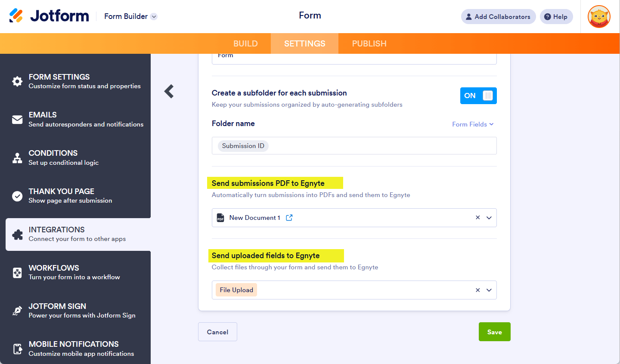Click the Workflows icon in sidebar
This screenshot has width=620, height=364.
tap(17, 273)
